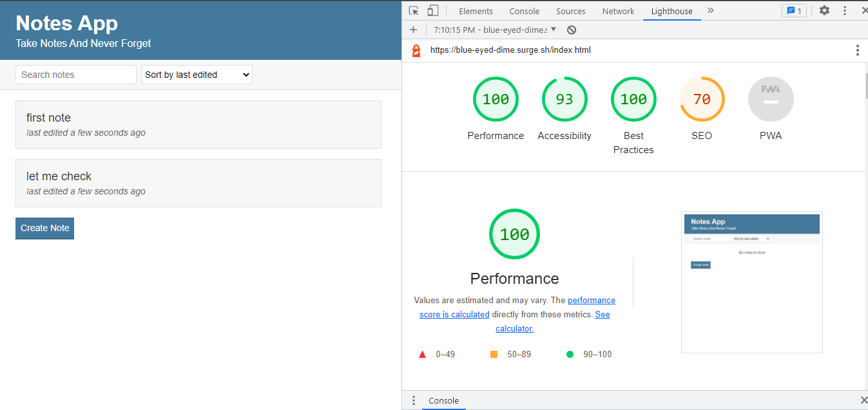The height and width of the screenshot is (410, 868).
Task: Switch to the Network tab
Action: pyautogui.click(x=619, y=11)
